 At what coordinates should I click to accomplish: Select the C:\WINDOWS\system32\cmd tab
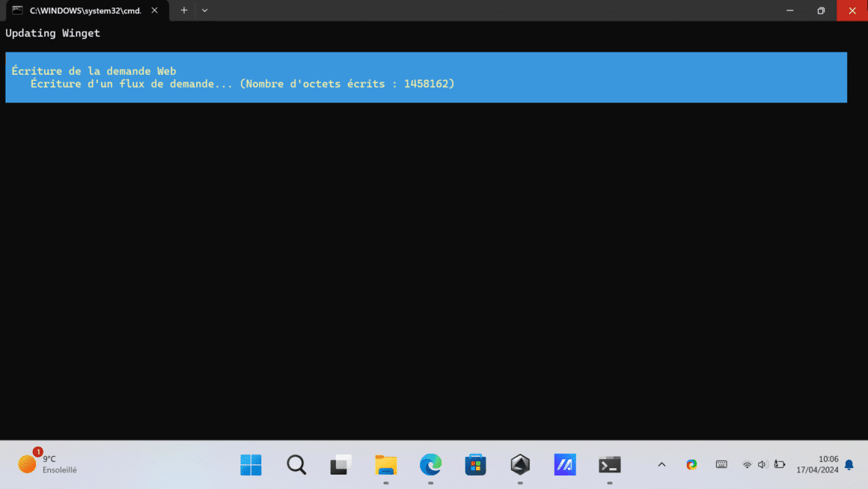88,10
